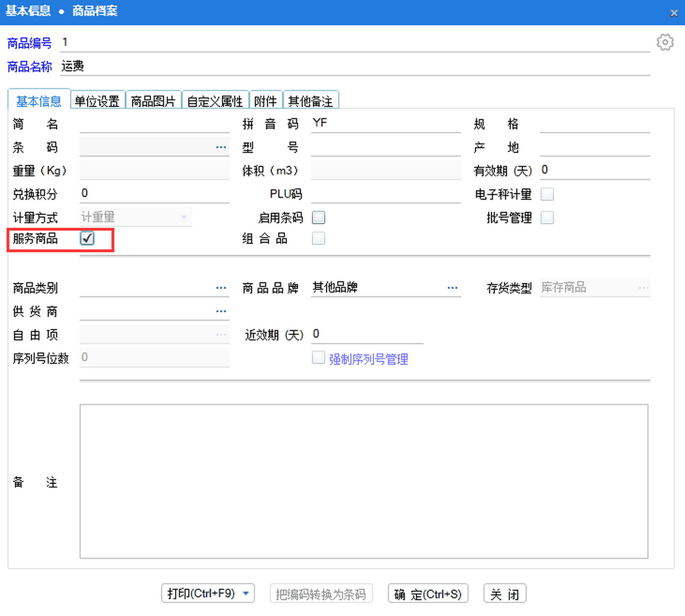The height and width of the screenshot is (616, 685).
Task: Open the 计量方式 dropdown
Action: (x=183, y=218)
